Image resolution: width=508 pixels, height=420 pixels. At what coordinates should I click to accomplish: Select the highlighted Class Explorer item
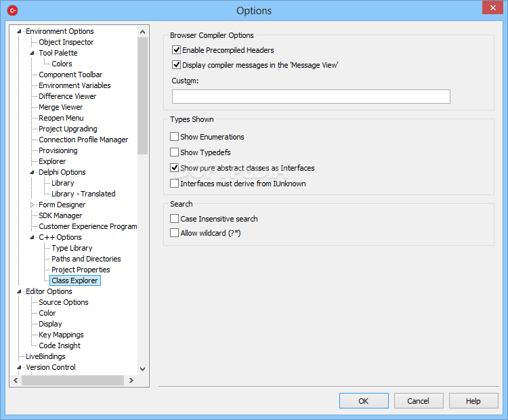click(75, 280)
